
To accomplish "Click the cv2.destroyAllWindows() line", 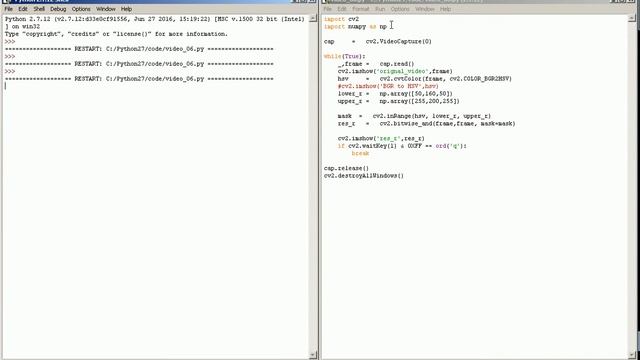I will tap(364, 176).
